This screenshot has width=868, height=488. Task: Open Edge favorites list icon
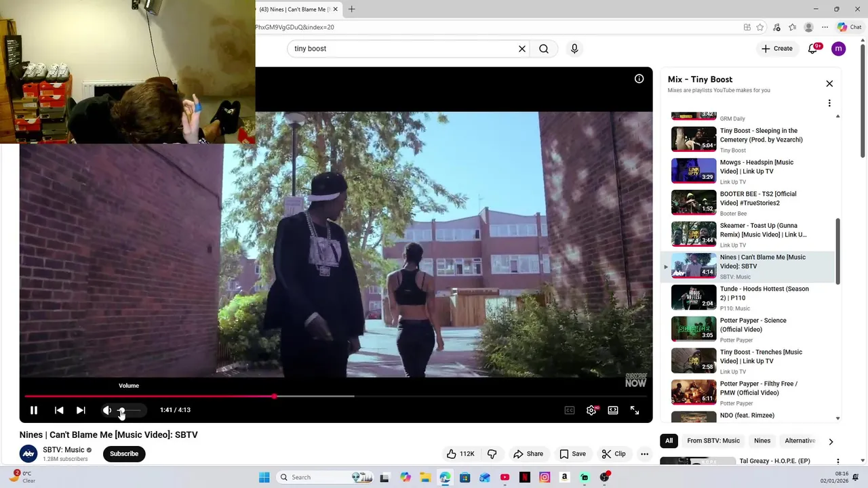click(792, 27)
